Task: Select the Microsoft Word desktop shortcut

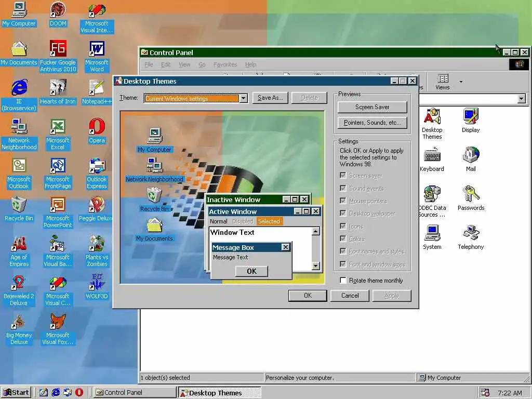Action: (97, 57)
